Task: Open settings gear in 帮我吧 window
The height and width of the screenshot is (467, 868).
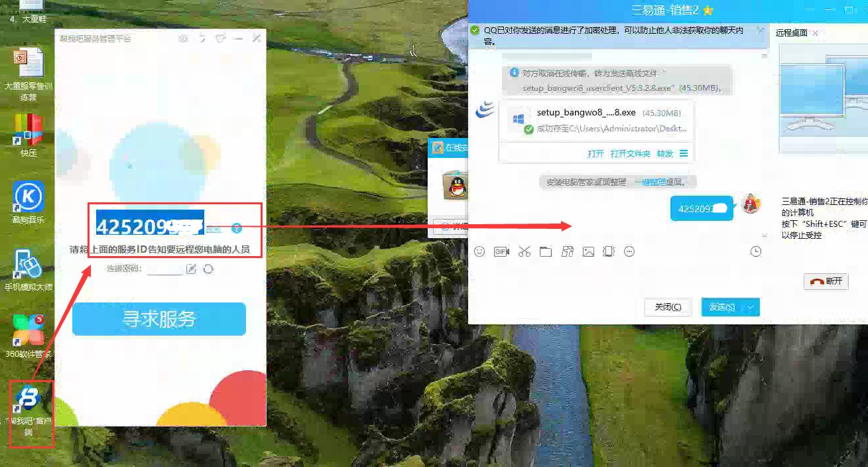Action: (183, 38)
